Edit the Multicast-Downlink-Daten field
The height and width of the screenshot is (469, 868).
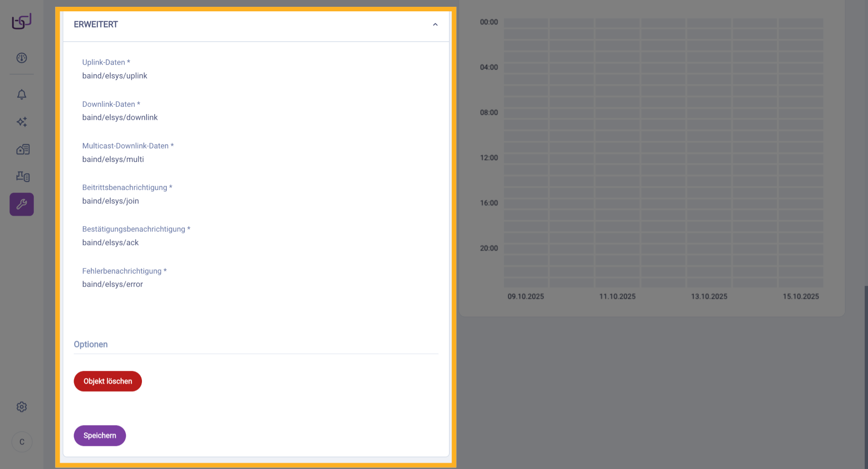(253, 159)
